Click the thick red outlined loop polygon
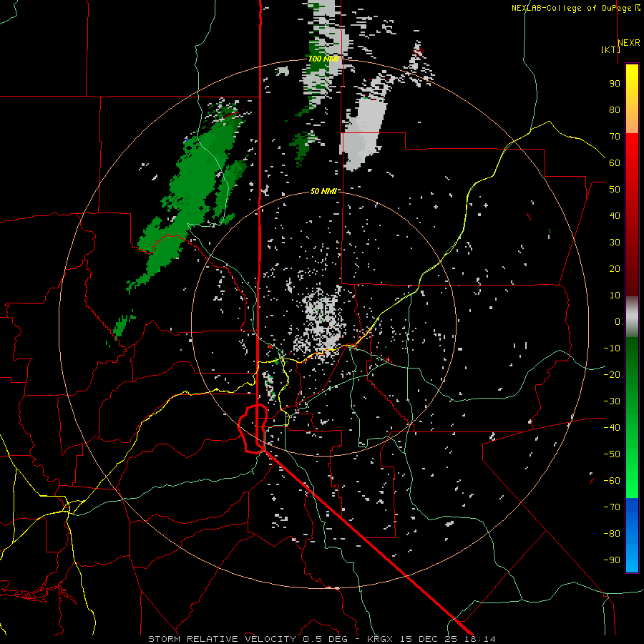 click(253, 429)
